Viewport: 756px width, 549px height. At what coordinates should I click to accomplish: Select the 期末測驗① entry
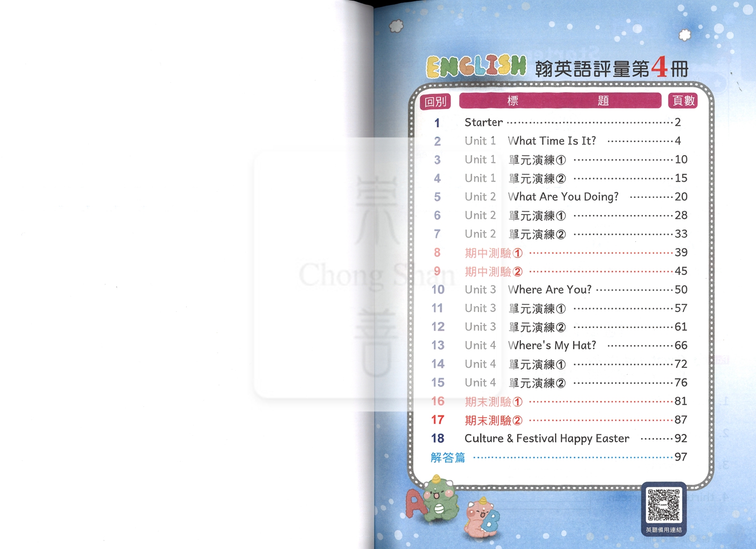point(494,402)
